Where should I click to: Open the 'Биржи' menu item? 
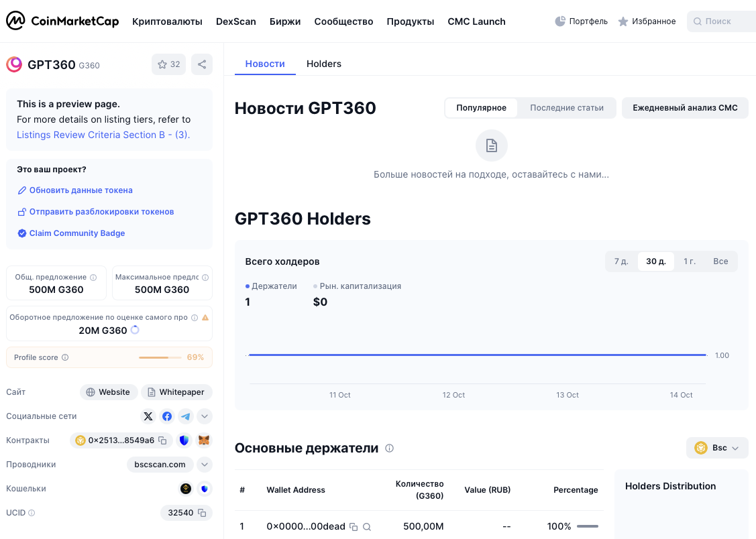point(285,21)
